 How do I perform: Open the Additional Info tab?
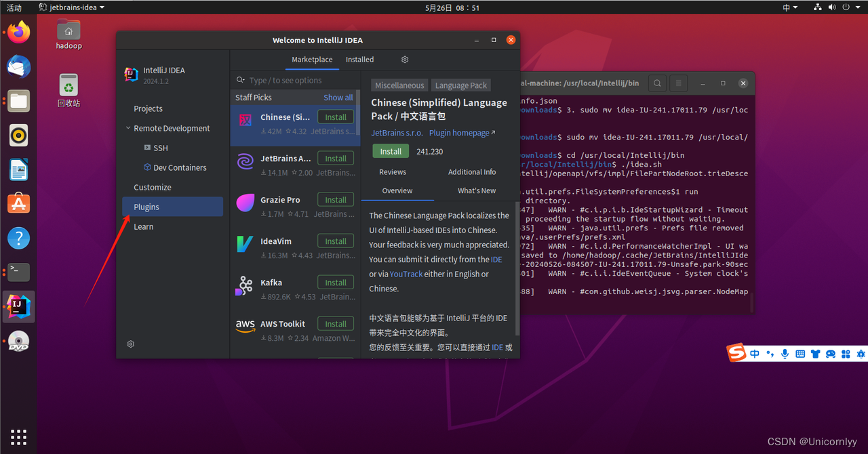tap(472, 172)
